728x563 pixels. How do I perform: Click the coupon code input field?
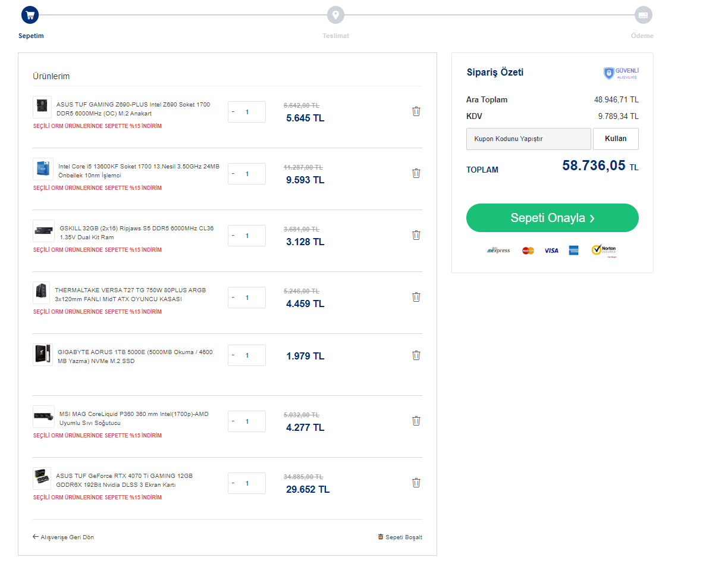(529, 139)
